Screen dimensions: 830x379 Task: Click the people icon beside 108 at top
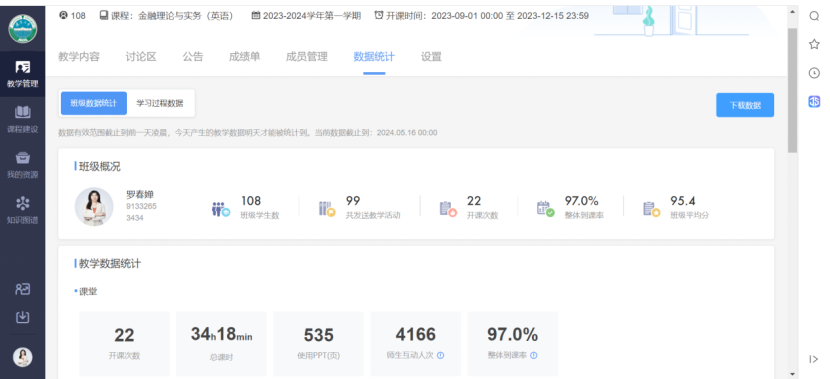click(64, 15)
